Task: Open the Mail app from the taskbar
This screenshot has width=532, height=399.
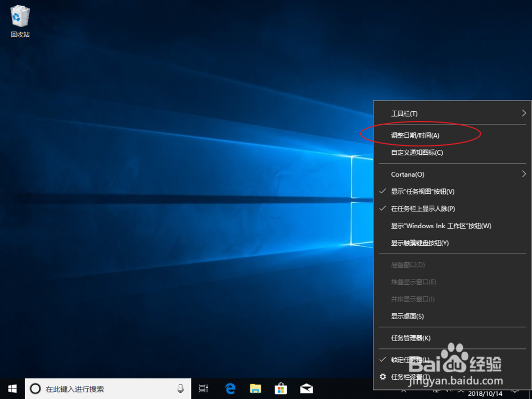Action: coord(306,388)
